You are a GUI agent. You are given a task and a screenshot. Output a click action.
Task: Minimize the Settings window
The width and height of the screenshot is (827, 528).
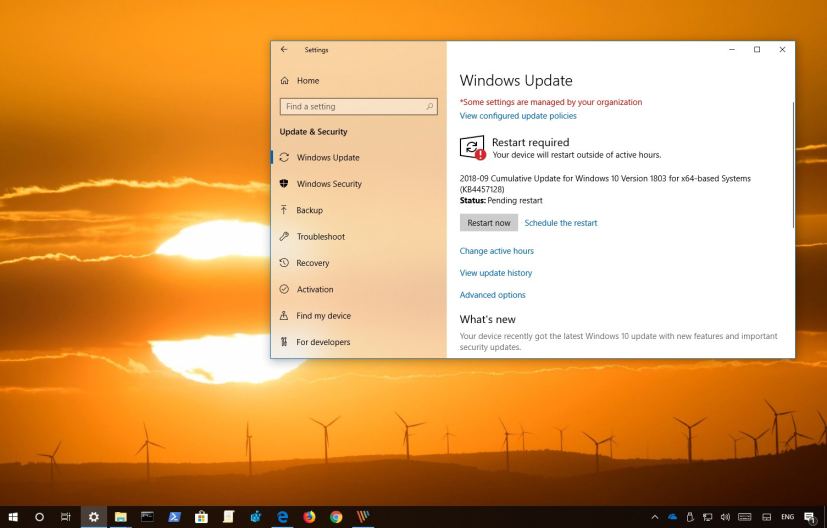tap(732, 50)
